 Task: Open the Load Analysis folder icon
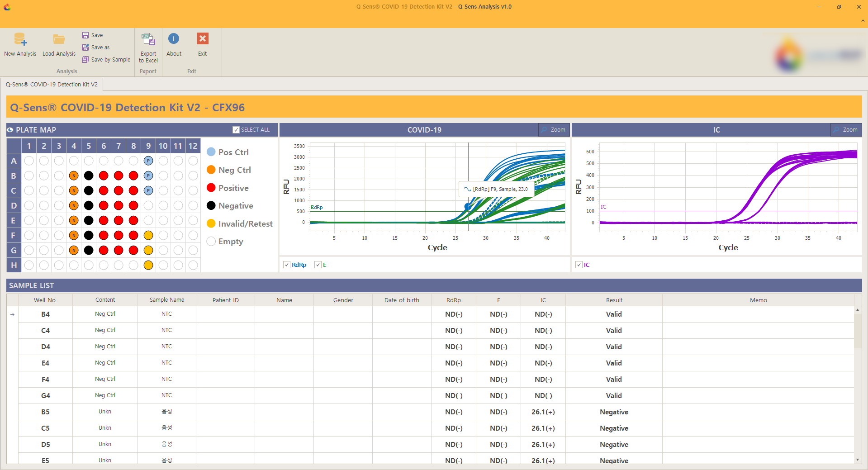pos(59,40)
